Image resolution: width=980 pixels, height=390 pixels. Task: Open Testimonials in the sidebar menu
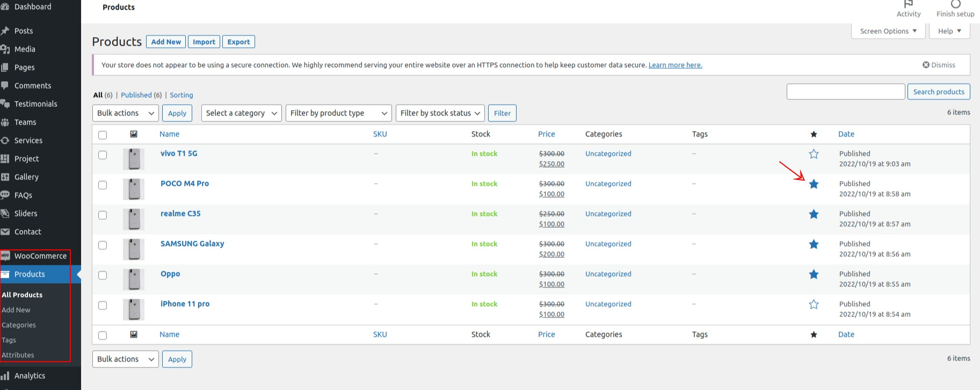tap(35, 104)
